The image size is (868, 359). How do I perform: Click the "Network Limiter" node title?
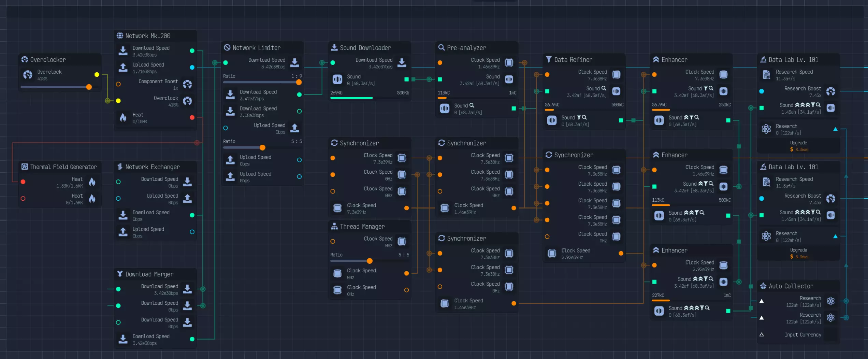click(x=257, y=48)
